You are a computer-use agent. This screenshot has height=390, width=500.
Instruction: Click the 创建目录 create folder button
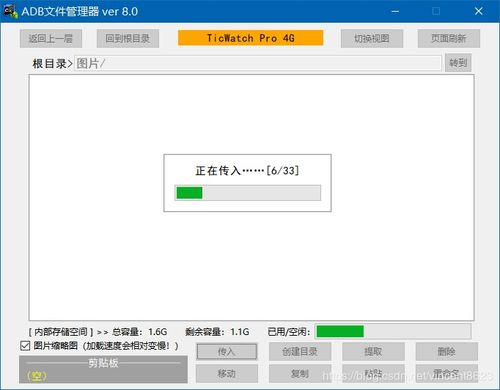coord(300,352)
